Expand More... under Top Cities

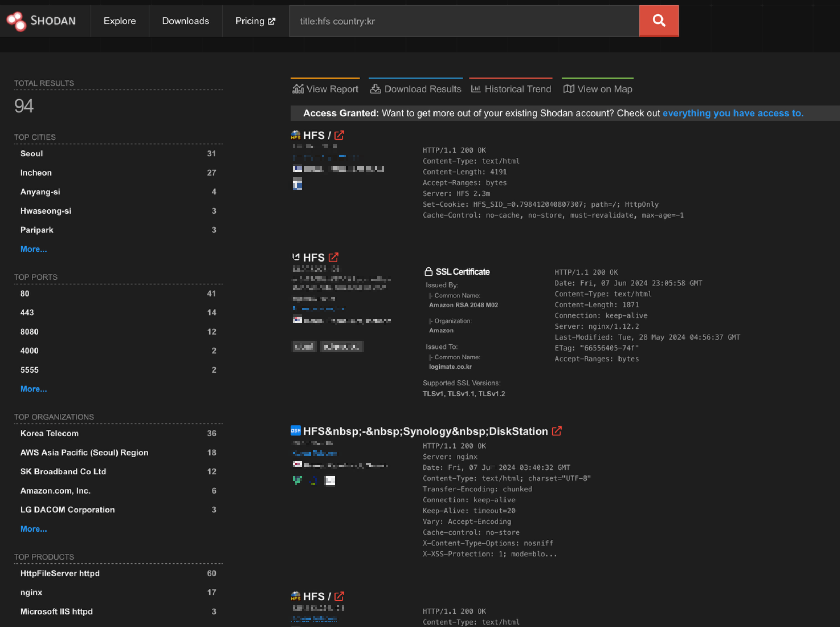[33, 249]
